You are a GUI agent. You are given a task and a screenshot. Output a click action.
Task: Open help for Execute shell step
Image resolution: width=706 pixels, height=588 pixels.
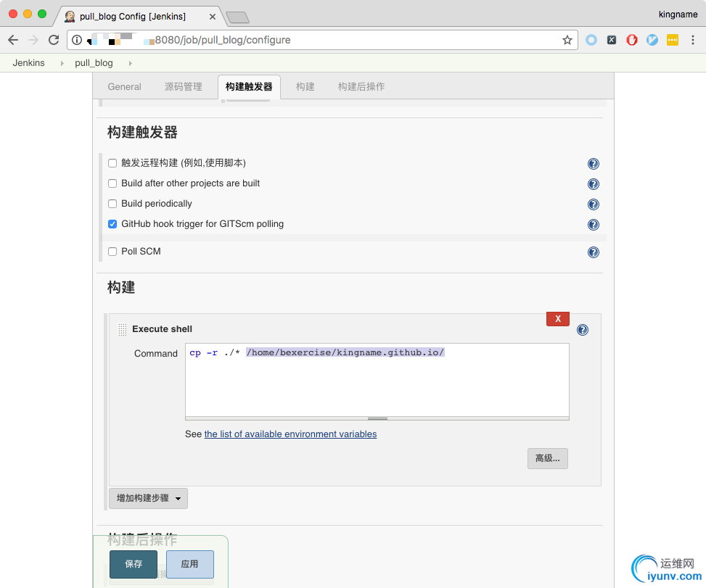click(x=583, y=330)
